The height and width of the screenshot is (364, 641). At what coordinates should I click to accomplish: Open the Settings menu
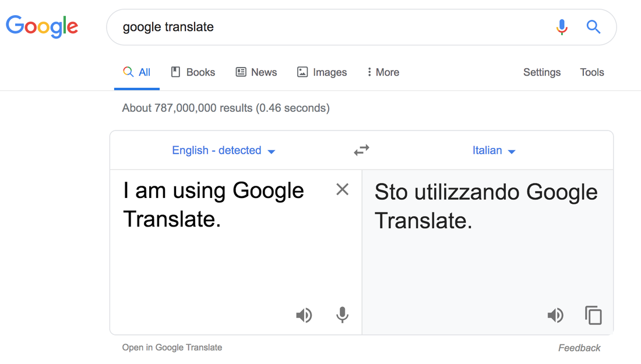coord(542,72)
